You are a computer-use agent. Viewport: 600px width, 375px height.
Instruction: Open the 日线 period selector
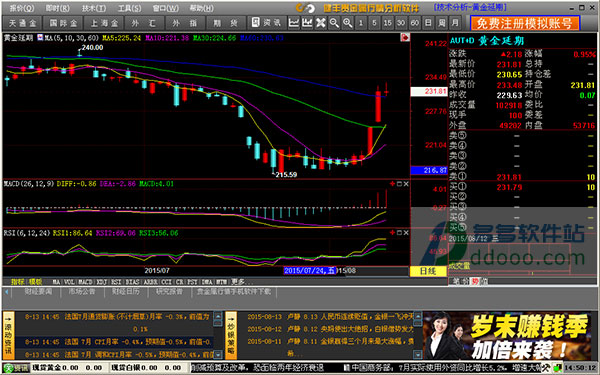(428, 271)
